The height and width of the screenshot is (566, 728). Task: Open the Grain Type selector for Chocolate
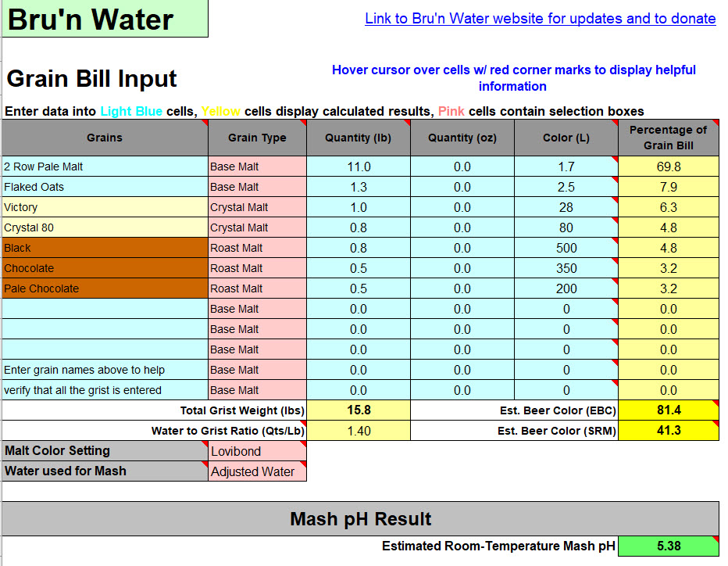257,268
